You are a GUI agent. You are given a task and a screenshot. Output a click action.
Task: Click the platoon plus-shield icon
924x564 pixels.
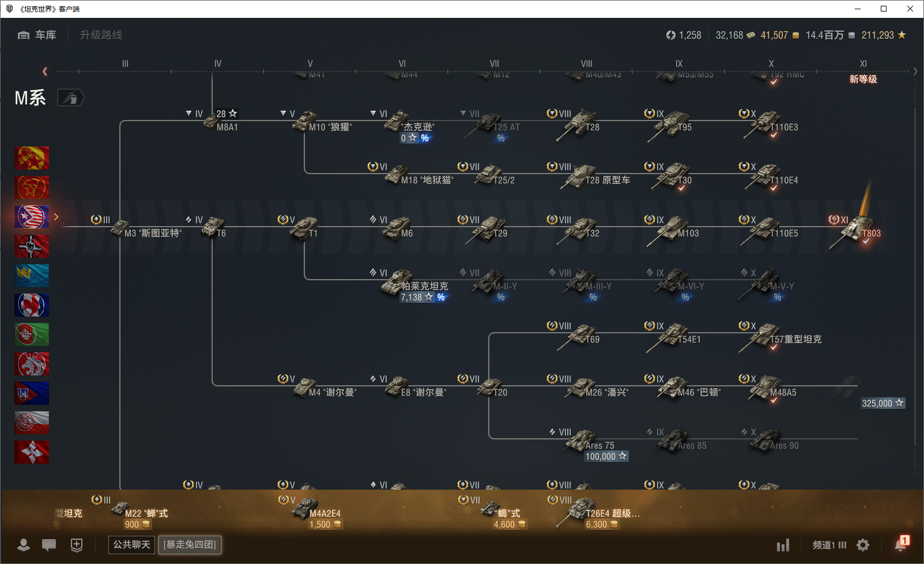(x=77, y=545)
